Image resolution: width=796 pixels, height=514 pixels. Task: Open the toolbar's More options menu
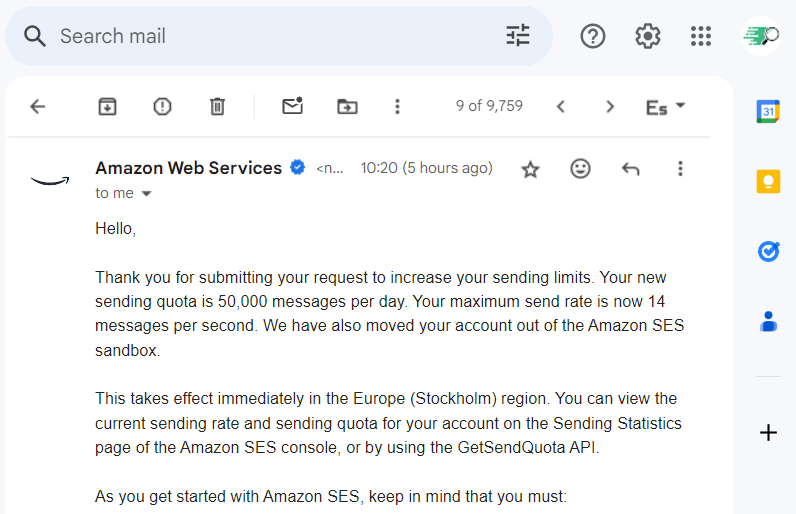tap(397, 106)
